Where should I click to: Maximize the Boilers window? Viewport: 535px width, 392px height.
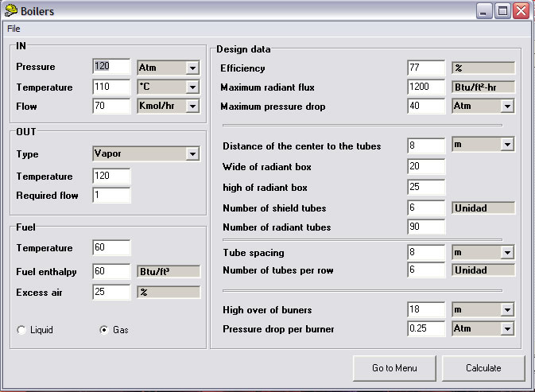(502, 11)
